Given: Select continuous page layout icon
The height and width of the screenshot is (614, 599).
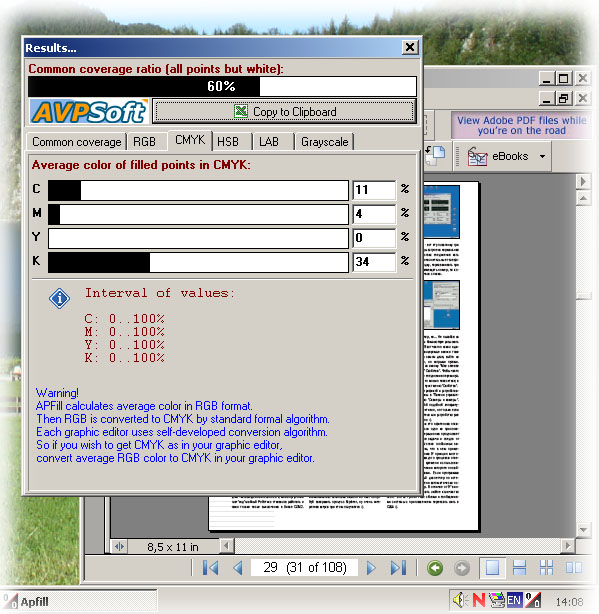Looking at the screenshot, I should pos(519,567).
